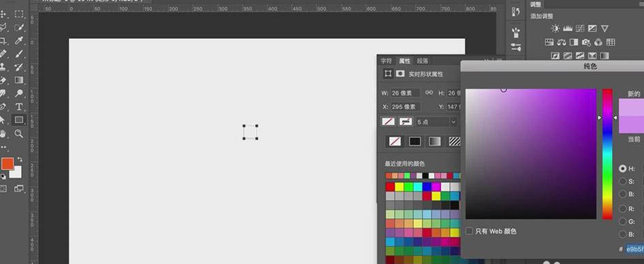Click the W width input field
644x264 pixels.
(405, 93)
